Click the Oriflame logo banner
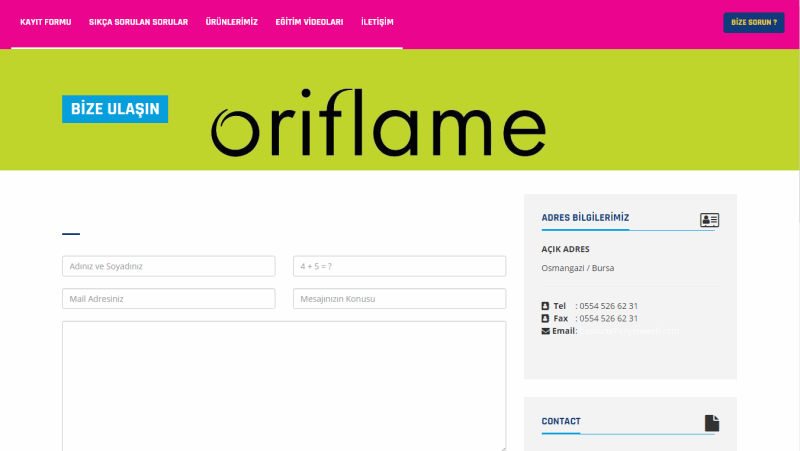This screenshot has width=800, height=451. click(378, 122)
